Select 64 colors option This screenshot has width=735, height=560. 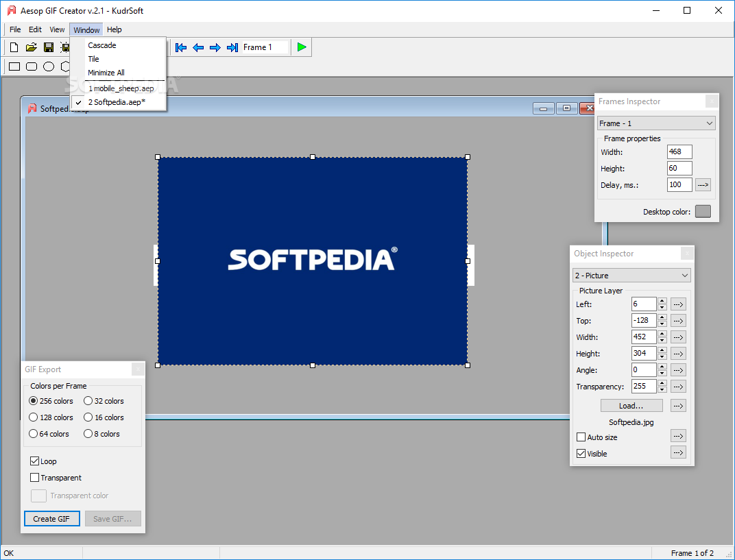pyautogui.click(x=49, y=433)
